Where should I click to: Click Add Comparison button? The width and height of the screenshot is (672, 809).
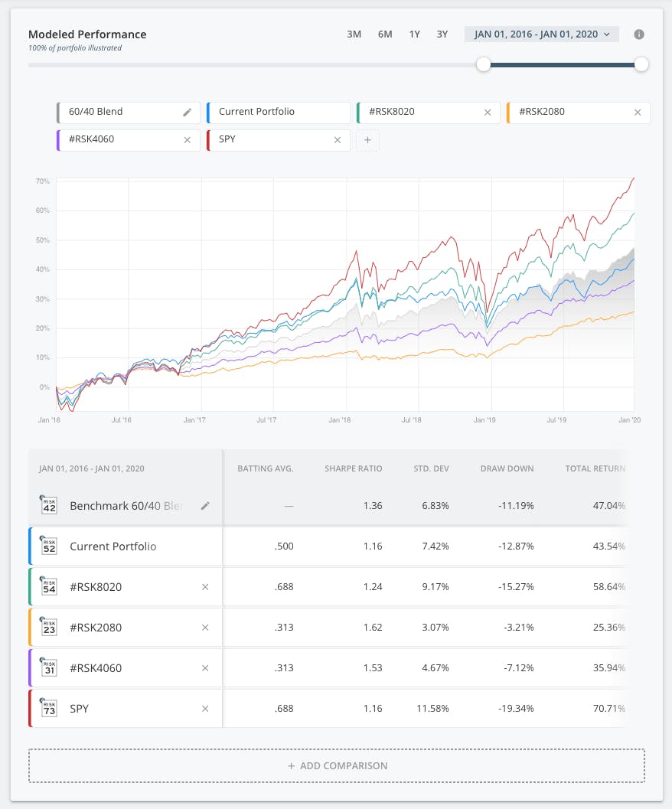click(x=337, y=765)
